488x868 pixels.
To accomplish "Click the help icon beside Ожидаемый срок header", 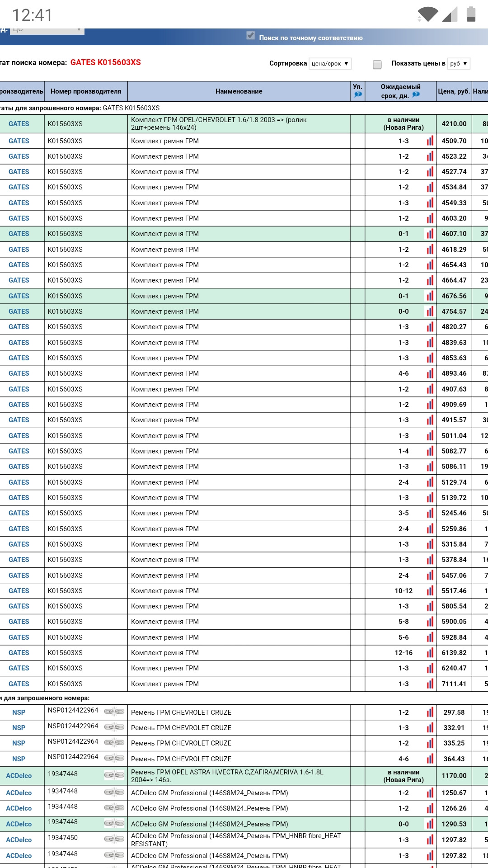I will [416, 94].
